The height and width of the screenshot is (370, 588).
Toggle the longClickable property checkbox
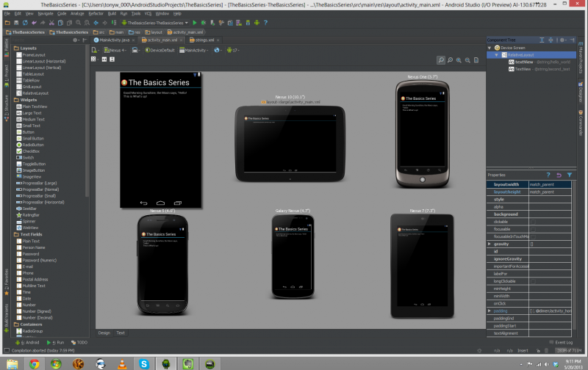click(533, 281)
